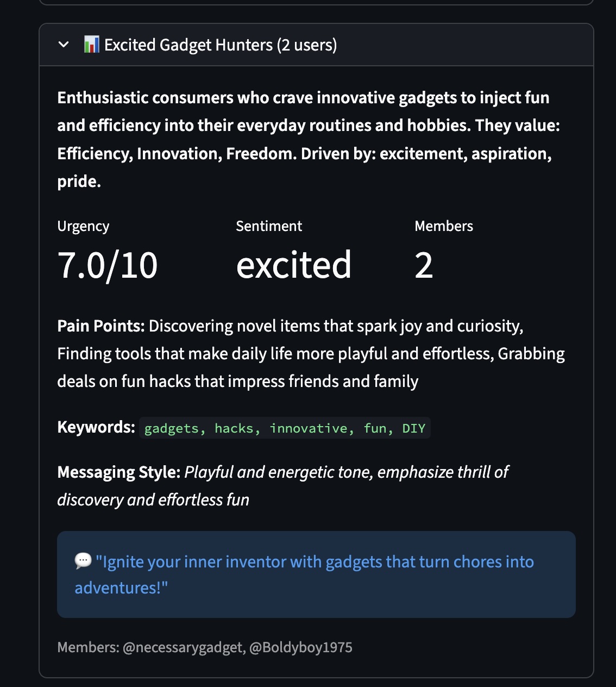Click the excited sentiment value

[293, 265]
